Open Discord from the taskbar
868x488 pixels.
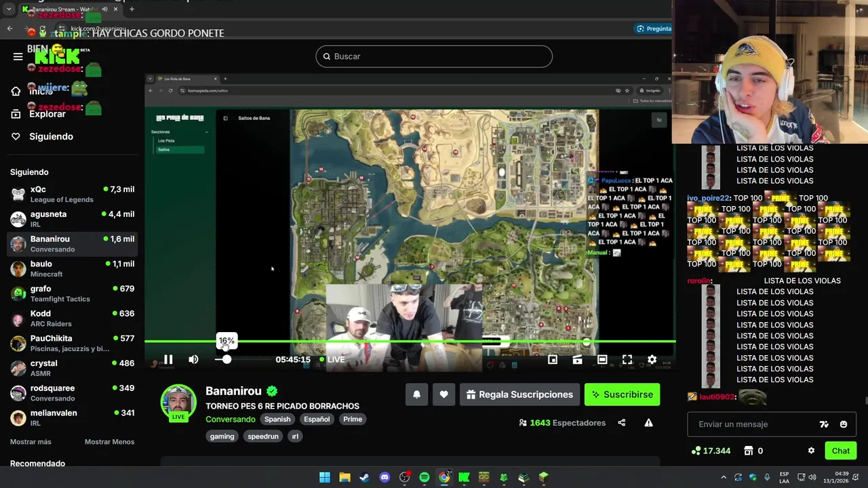tap(384, 477)
